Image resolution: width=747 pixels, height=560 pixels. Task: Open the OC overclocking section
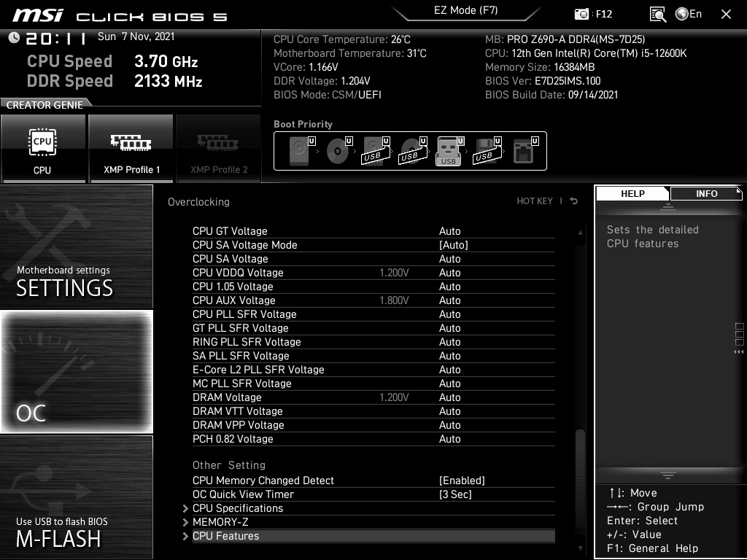click(76, 372)
